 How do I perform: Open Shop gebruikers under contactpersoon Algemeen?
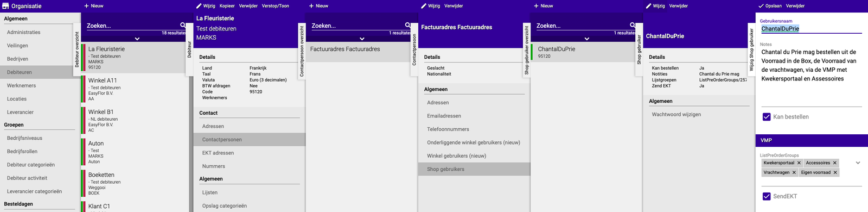(x=474, y=169)
